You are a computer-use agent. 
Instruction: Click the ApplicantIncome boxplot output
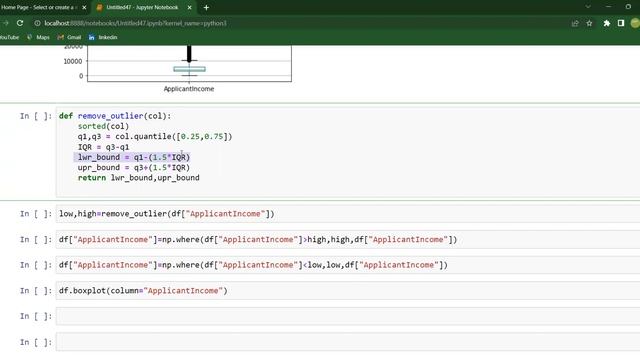(x=189, y=64)
